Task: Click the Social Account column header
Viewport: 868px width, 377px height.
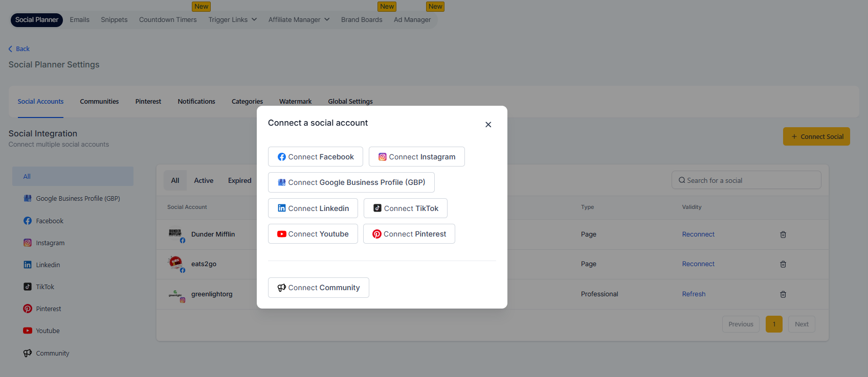Action: [187, 207]
